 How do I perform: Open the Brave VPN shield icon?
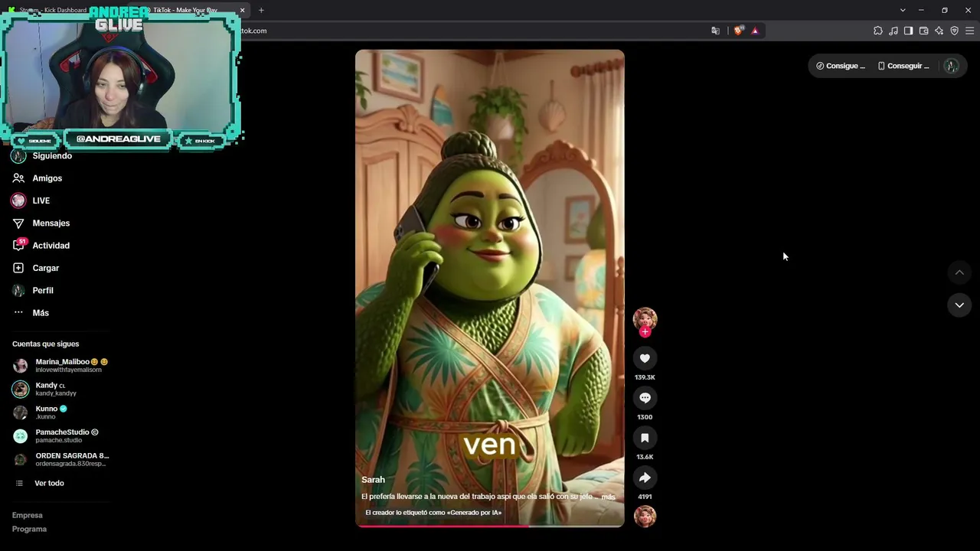pos(954,31)
